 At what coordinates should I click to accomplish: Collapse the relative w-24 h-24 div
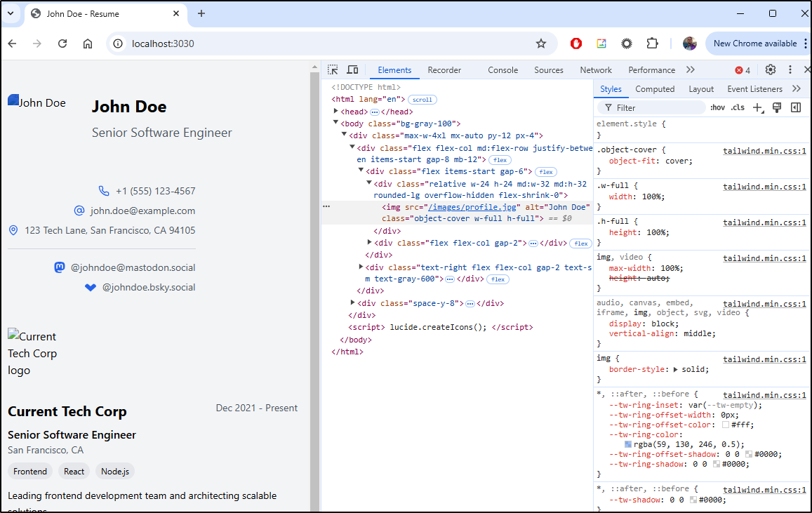coord(369,182)
